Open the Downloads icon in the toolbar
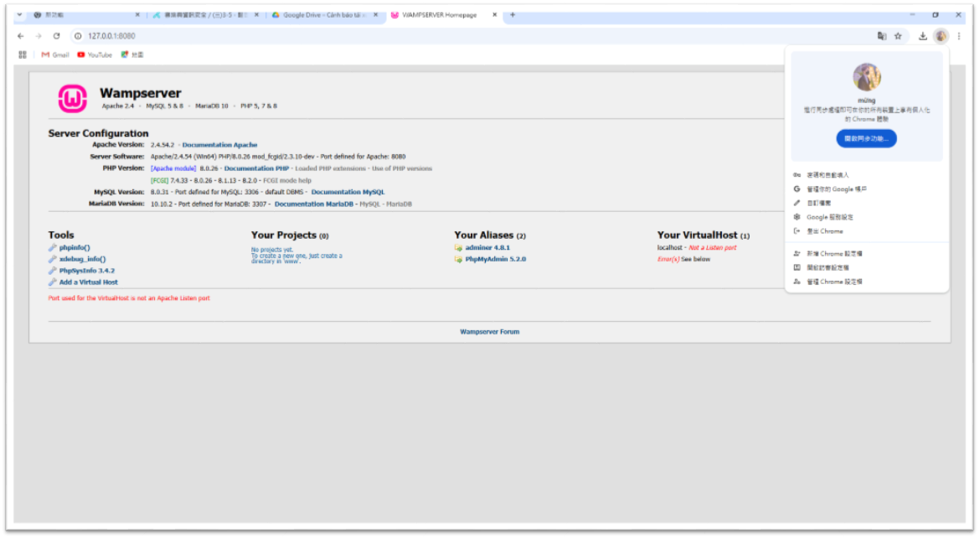The width and height of the screenshot is (980, 538). click(922, 36)
